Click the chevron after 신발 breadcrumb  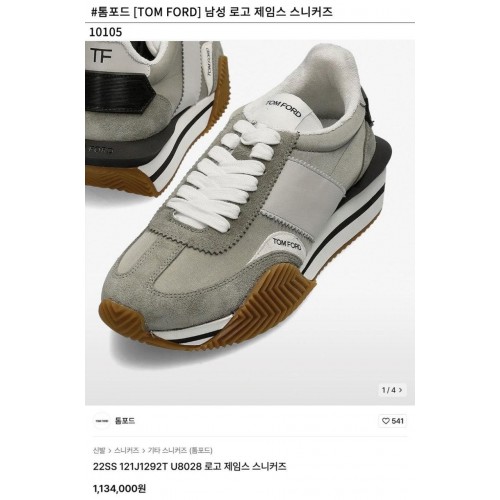tap(110, 451)
